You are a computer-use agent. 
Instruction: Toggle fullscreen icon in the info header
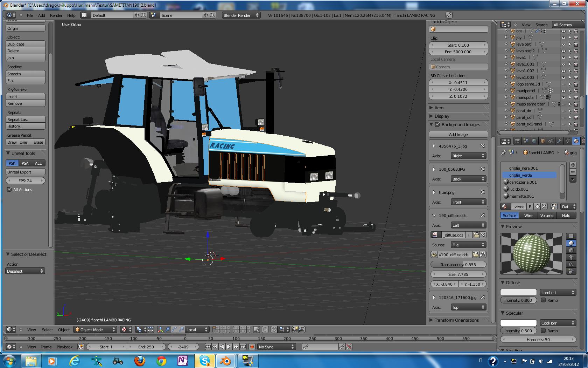[449, 15]
